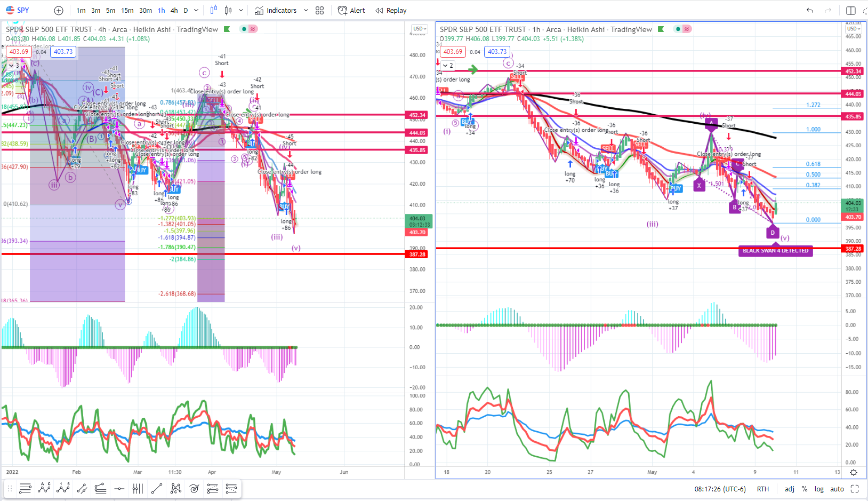
Task: Click red sell price 403.69 on right chart
Action: point(453,52)
